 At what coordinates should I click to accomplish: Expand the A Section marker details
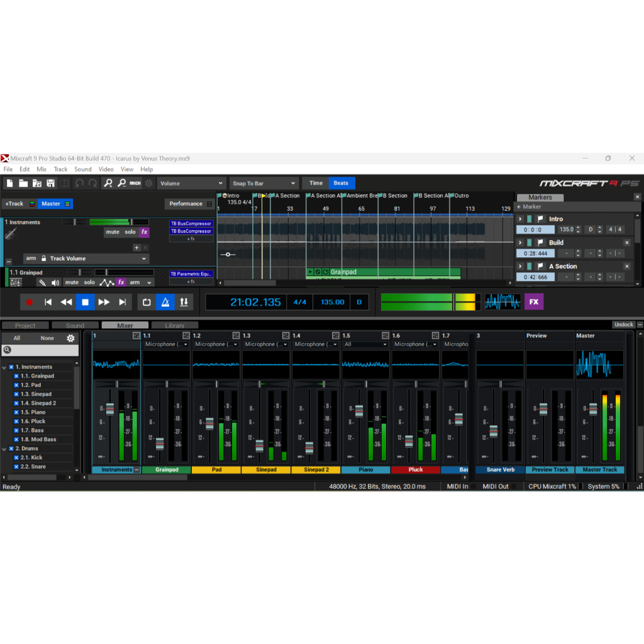coord(520,267)
